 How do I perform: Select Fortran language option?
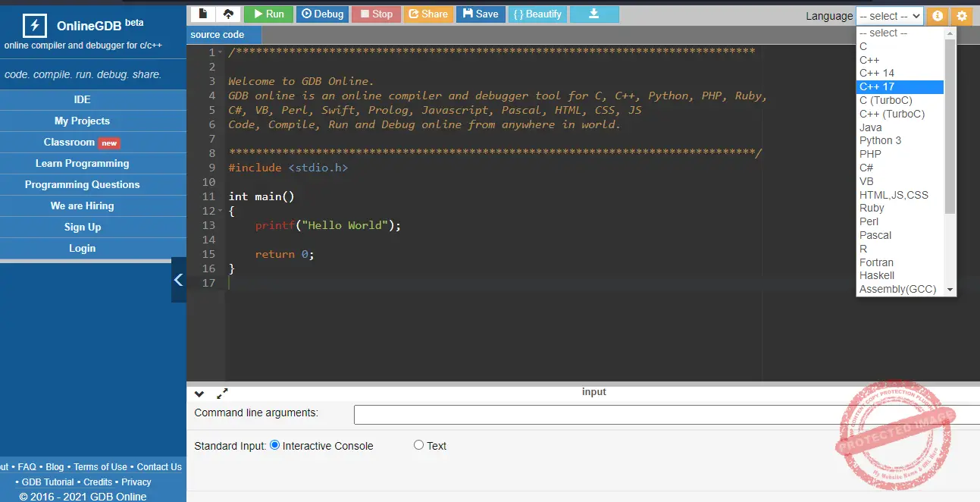click(900, 262)
